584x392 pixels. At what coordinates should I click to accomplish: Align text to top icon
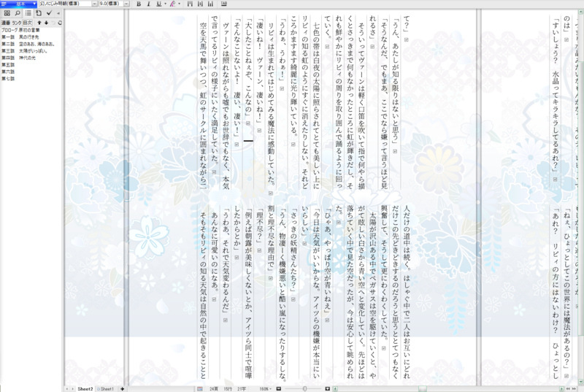190,4
